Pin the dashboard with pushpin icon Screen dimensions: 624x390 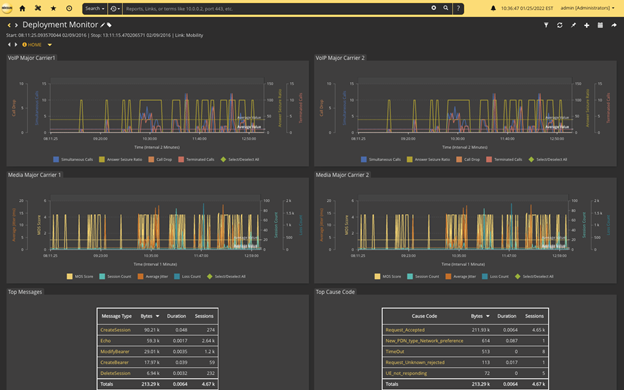(x=573, y=25)
